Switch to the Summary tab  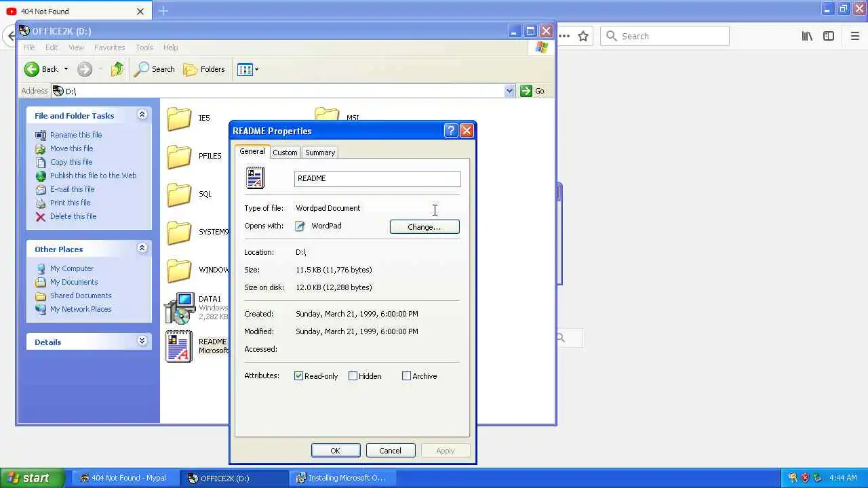[320, 152]
